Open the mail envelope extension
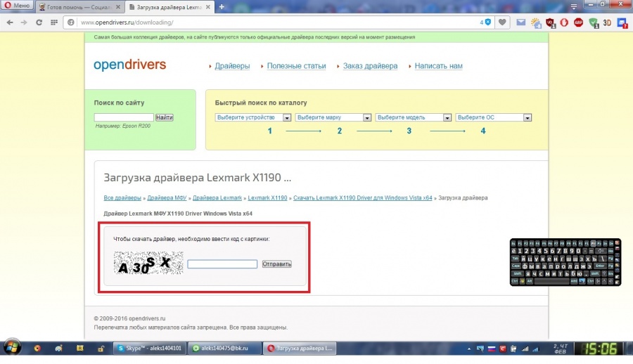 (x=520, y=22)
